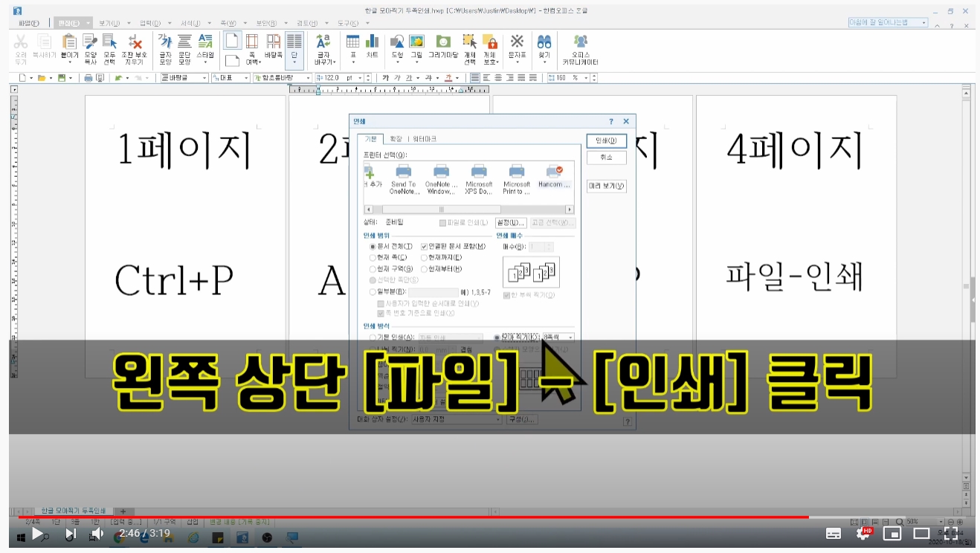The height and width of the screenshot is (553, 980).
Task: Click the 조판 부호 지우기 icon
Action: coord(135,42)
